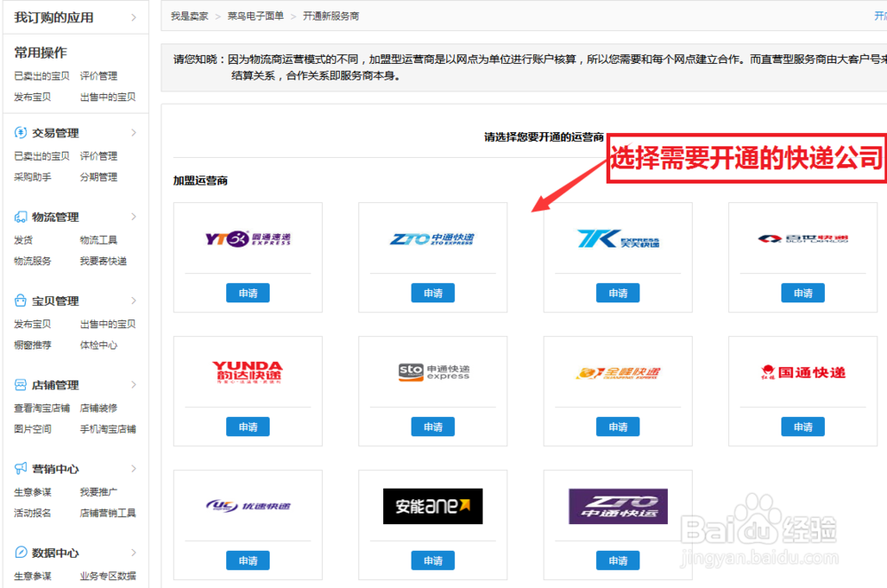Apply for 天天快递 with 申请 button
The image size is (887, 588).
[617, 293]
